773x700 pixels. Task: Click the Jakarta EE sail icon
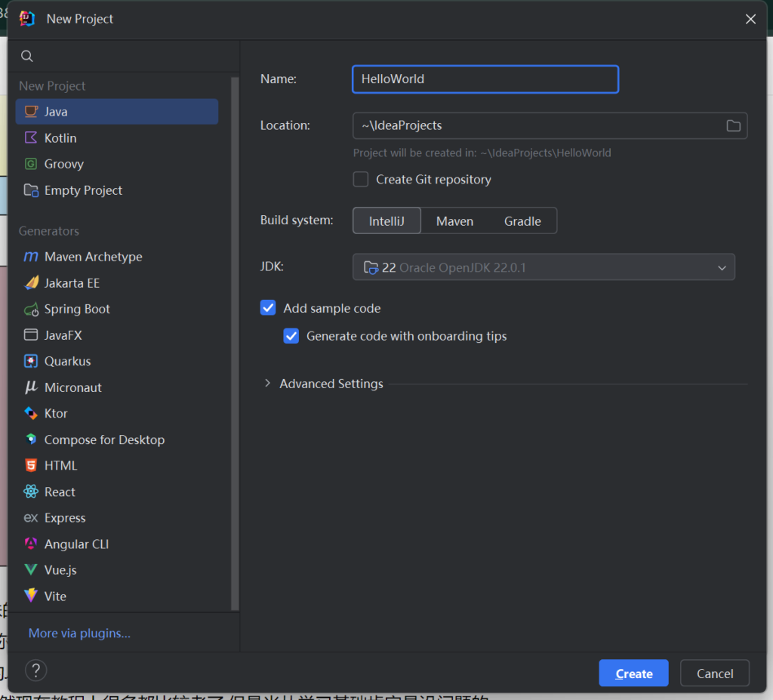coord(31,282)
